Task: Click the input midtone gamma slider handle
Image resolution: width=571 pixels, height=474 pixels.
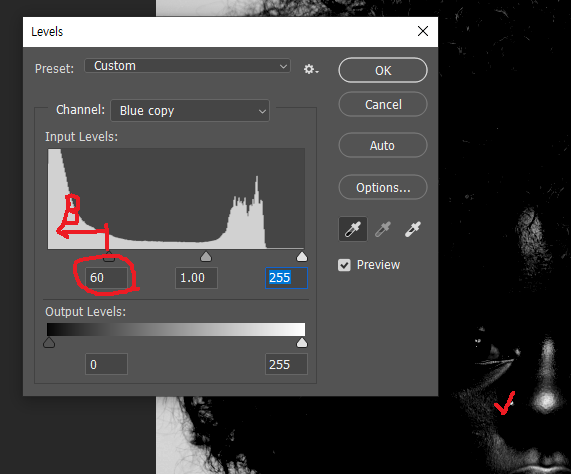Action: click(x=206, y=257)
